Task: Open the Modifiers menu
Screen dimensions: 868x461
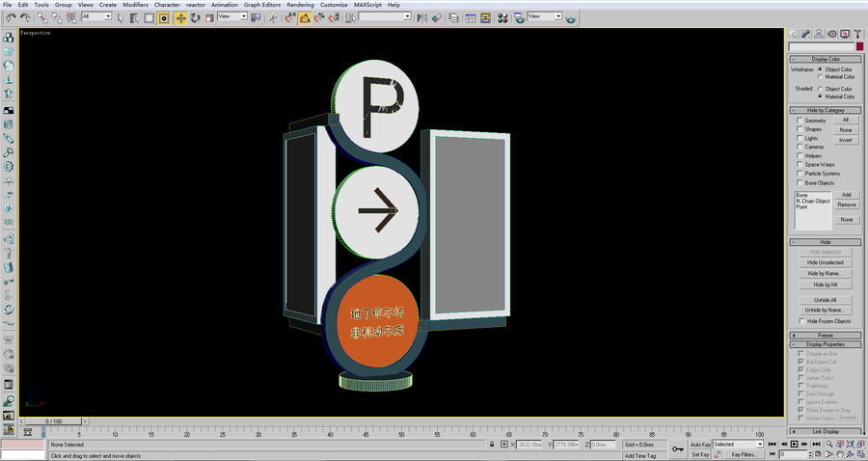Action: [x=135, y=5]
